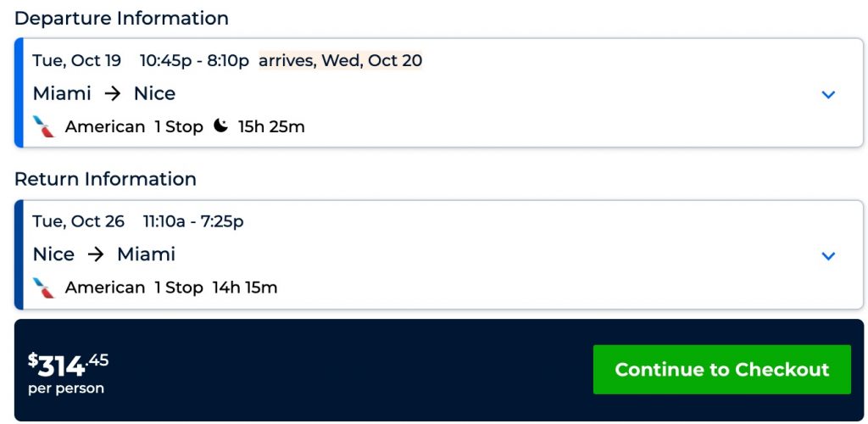
Task: Click the 15h 25m duration text
Action: tap(271, 127)
